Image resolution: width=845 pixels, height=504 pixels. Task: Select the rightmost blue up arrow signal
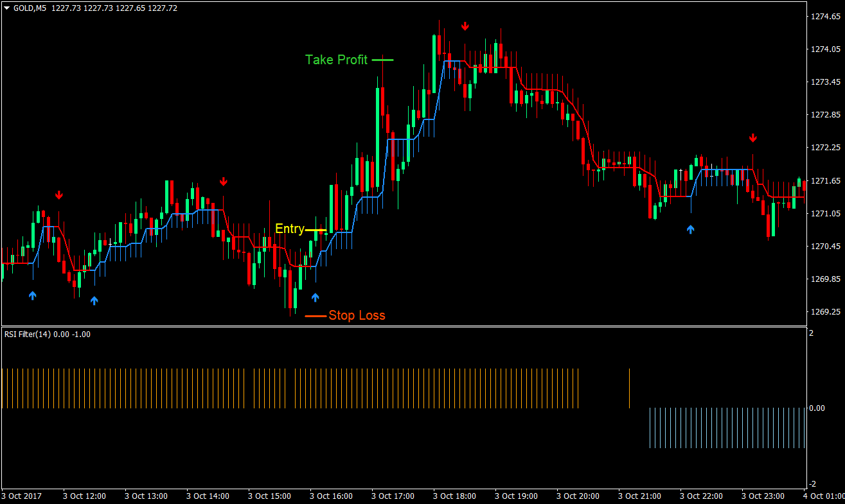click(690, 229)
